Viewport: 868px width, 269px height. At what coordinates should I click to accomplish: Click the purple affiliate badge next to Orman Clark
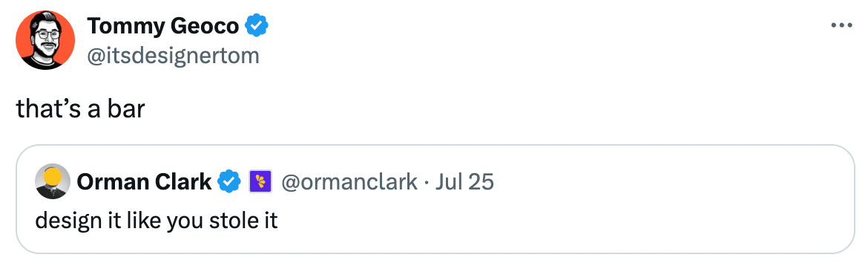[x=260, y=181]
